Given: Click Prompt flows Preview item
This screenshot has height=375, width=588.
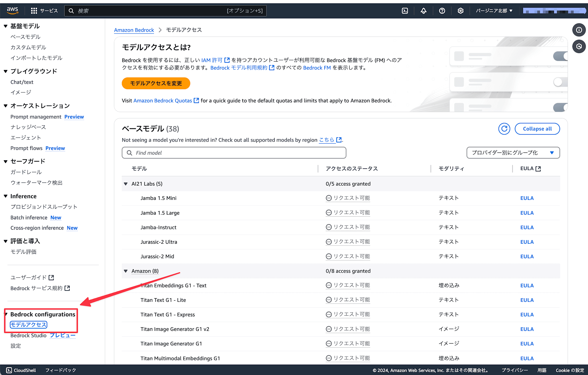Looking at the screenshot, I should point(38,148).
